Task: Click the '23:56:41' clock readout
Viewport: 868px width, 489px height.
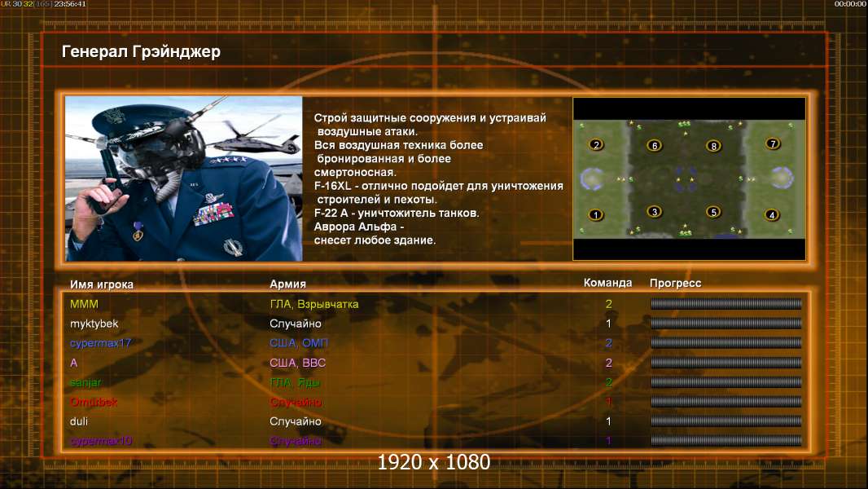Action: click(x=70, y=4)
